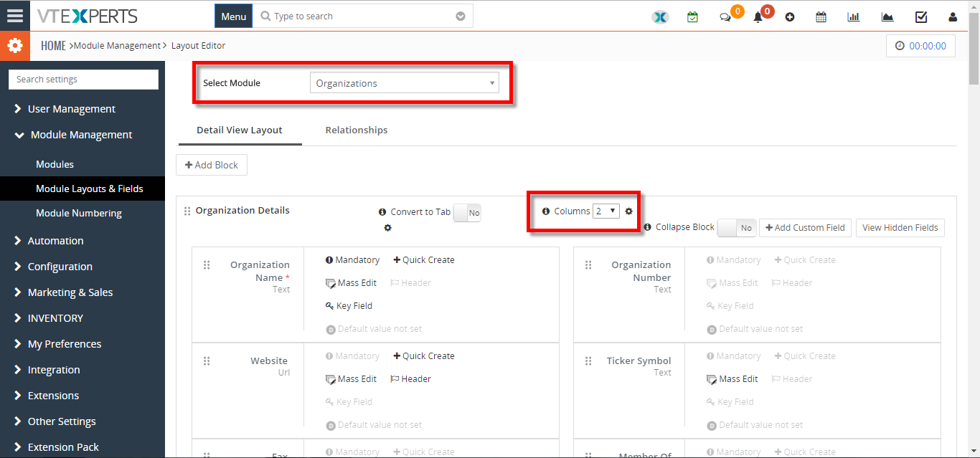Click gear icon next to Columns dropdown
The width and height of the screenshot is (980, 458).
tap(629, 211)
